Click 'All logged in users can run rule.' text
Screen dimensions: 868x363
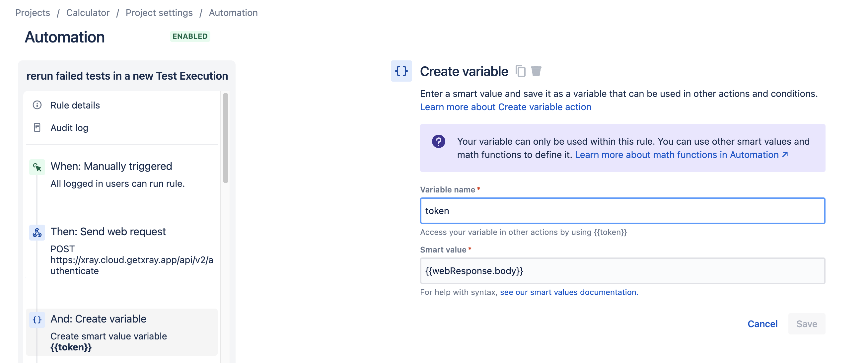[117, 184]
